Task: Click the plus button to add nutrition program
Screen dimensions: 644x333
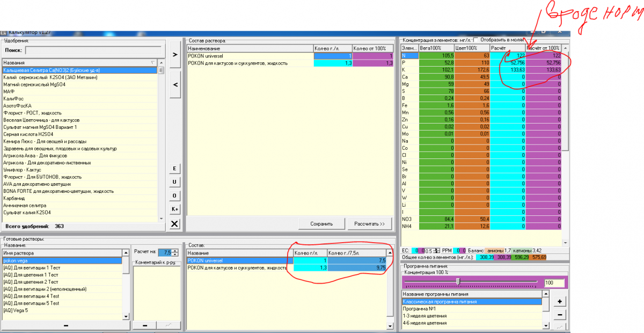Action: [560, 301]
